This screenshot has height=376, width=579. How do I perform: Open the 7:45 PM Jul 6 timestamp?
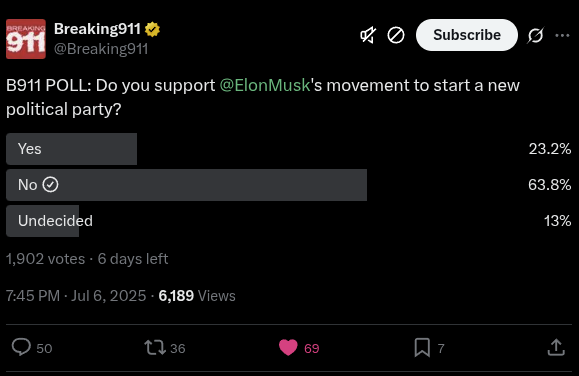coord(76,296)
